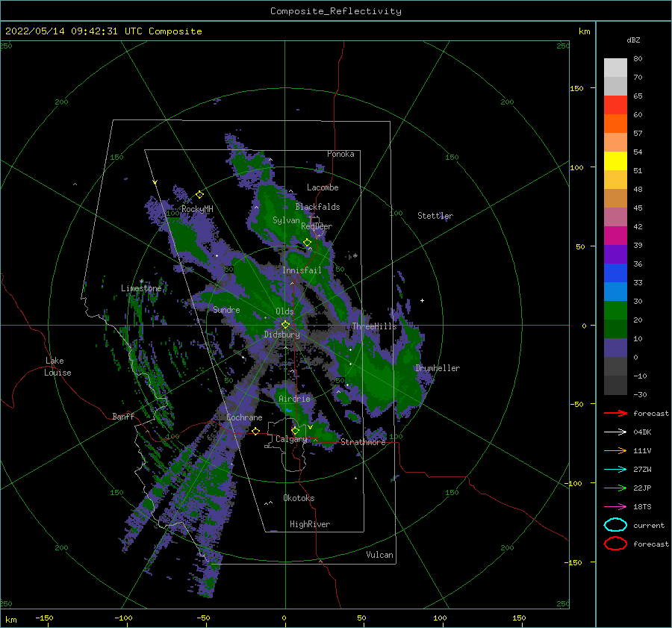Pick the bright yellow 54–51 dBZ swatch
The width and height of the screenshot is (672, 628).
[615, 161]
